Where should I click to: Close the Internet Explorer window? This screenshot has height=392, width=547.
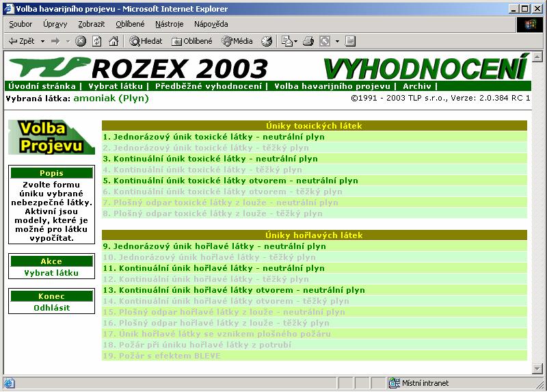click(x=537, y=9)
